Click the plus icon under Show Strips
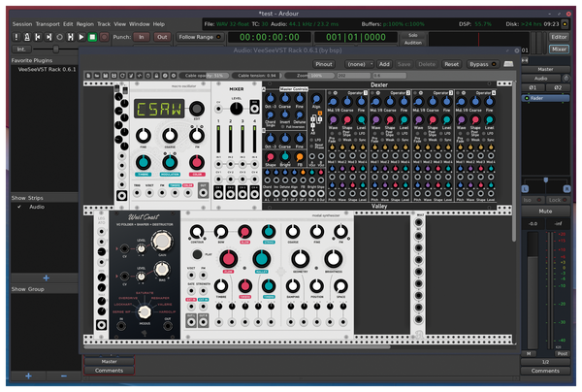This screenshot has height=392, width=582. [x=46, y=278]
